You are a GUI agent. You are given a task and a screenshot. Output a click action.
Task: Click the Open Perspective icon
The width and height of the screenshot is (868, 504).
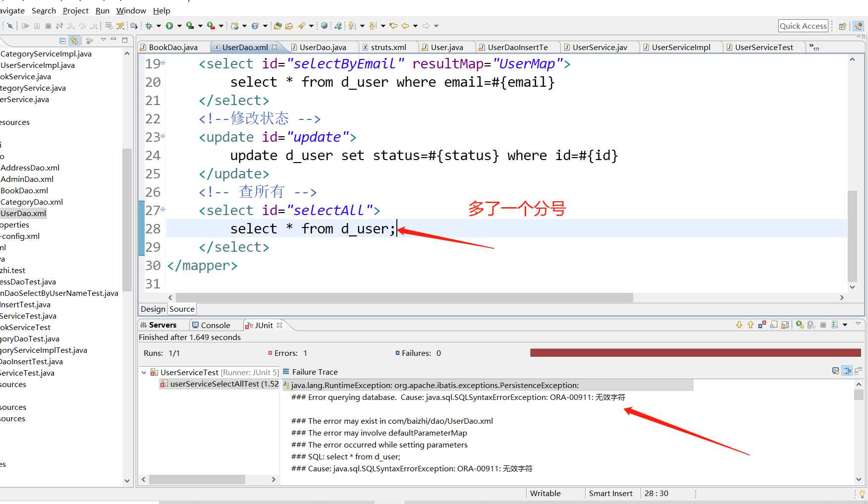842,26
